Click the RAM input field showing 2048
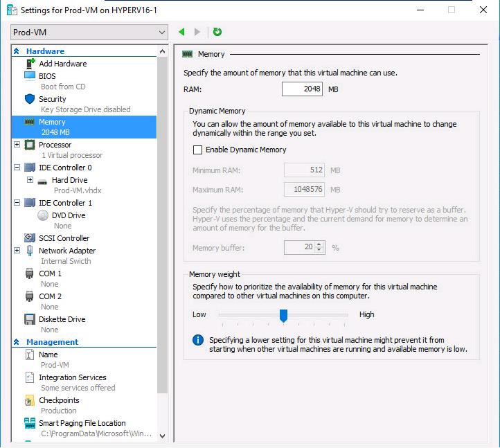This screenshot has height=448, width=500. tap(302, 89)
